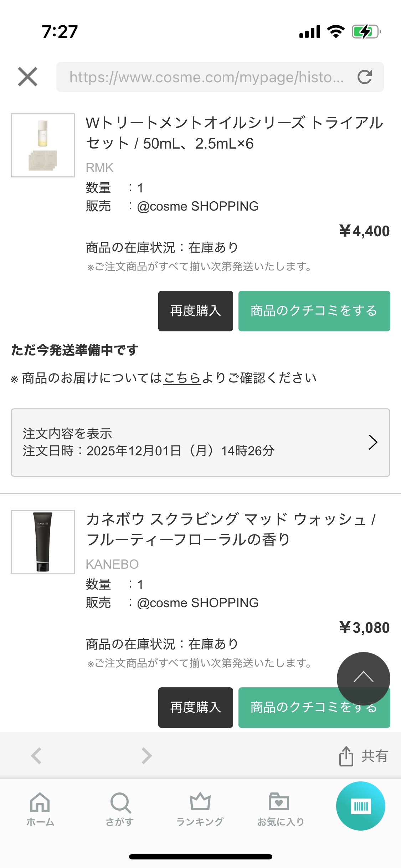
Task: Switch to ホーム tab
Action: click(x=40, y=809)
